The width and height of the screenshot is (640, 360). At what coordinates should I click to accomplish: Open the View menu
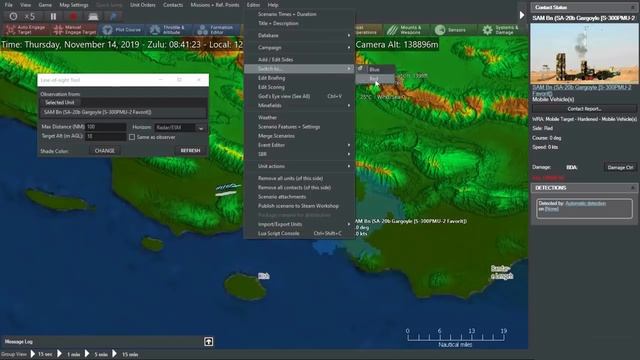click(26, 5)
